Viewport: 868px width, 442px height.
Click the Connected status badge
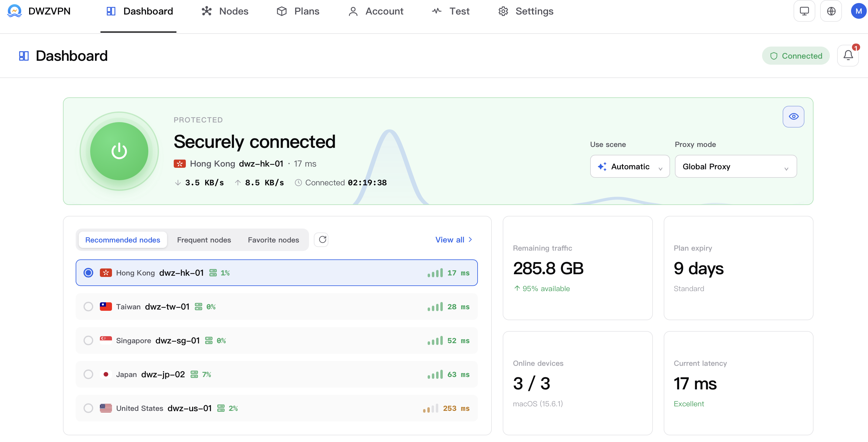click(x=796, y=56)
